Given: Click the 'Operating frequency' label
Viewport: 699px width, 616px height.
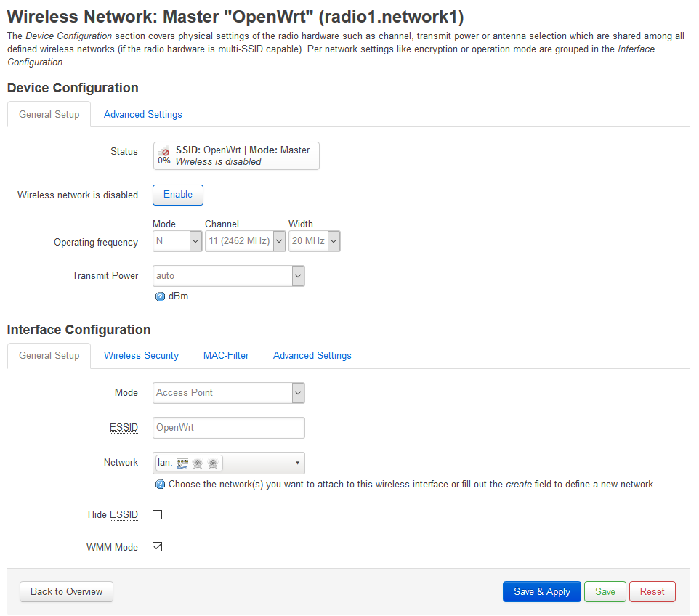Looking at the screenshot, I should point(96,243).
